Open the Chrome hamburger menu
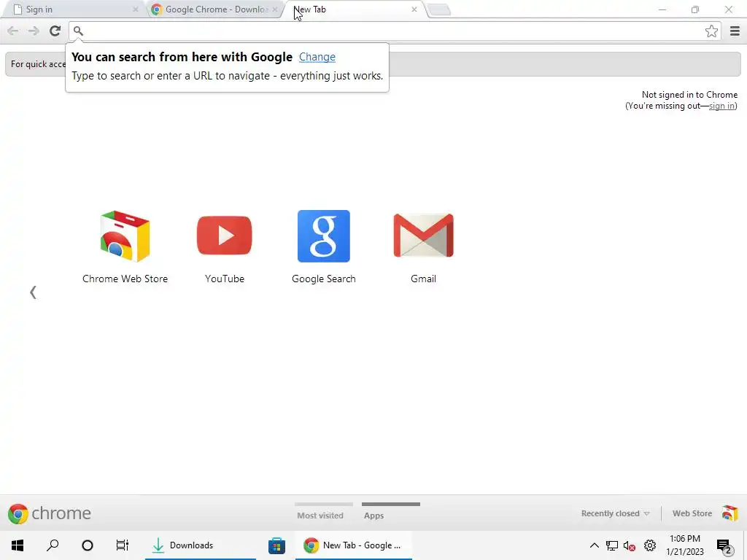 (x=735, y=31)
